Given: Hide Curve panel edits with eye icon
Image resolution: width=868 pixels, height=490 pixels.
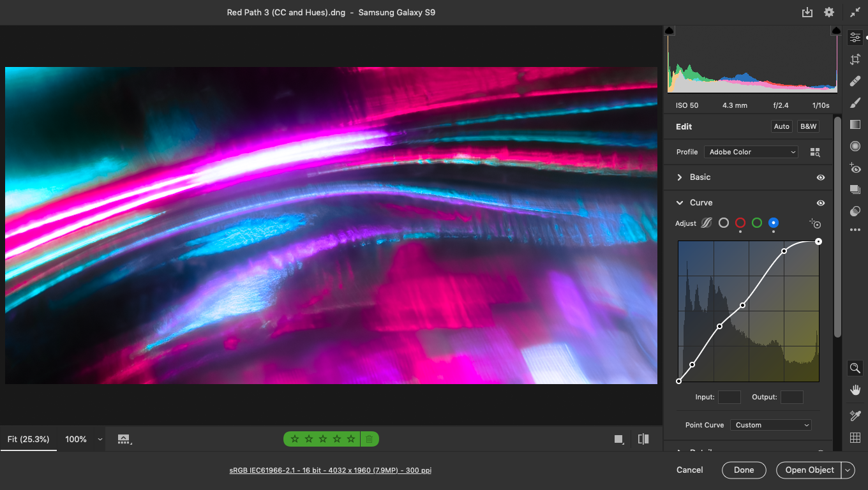Looking at the screenshot, I should click(x=821, y=203).
